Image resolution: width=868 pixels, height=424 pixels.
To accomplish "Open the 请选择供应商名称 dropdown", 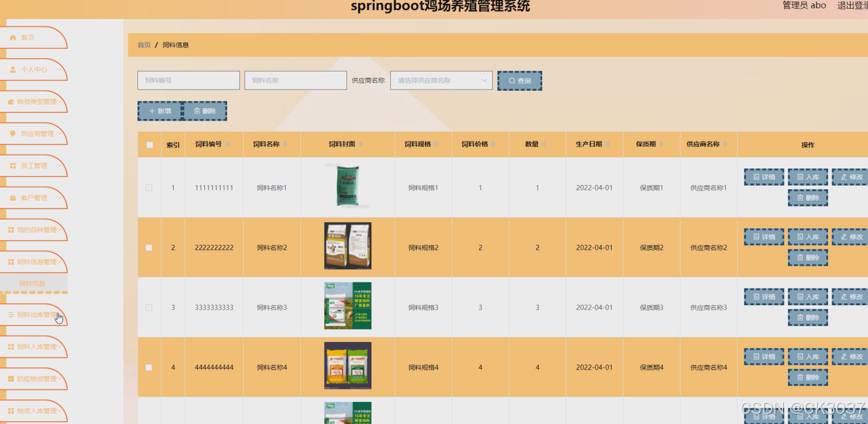I will pos(441,80).
